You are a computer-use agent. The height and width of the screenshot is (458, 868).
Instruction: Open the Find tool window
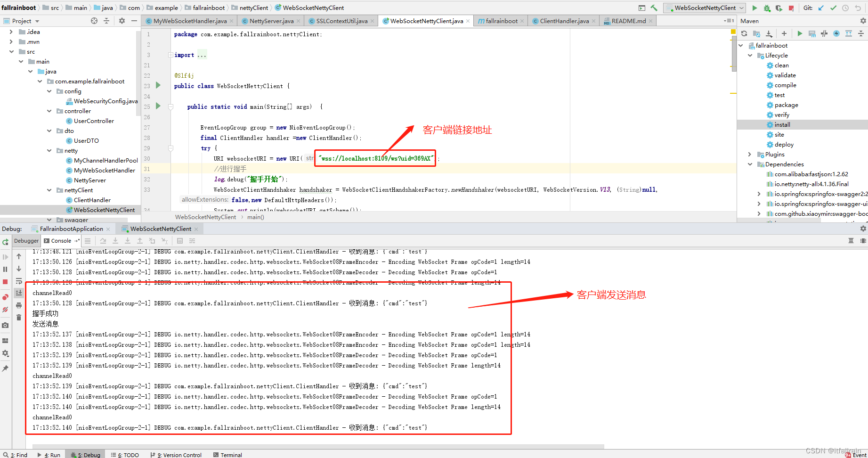pyautogui.click(x=15, y=455)
